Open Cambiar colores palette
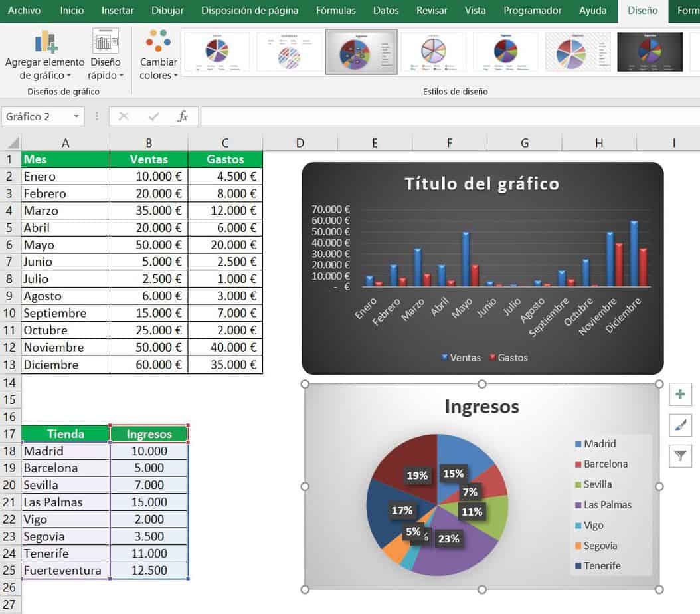The image size is (700, 614). pos(159,55)
